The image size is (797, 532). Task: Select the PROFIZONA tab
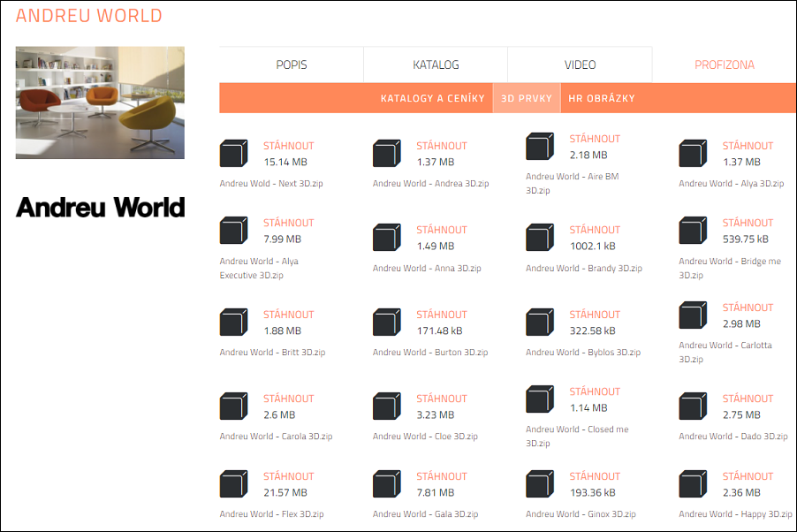point(724,65)
